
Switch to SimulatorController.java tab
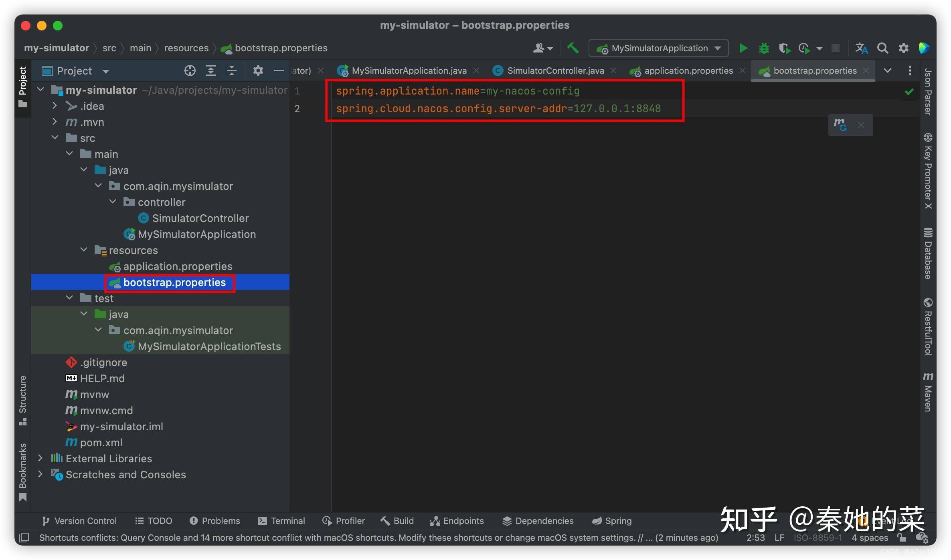(555, 71)
